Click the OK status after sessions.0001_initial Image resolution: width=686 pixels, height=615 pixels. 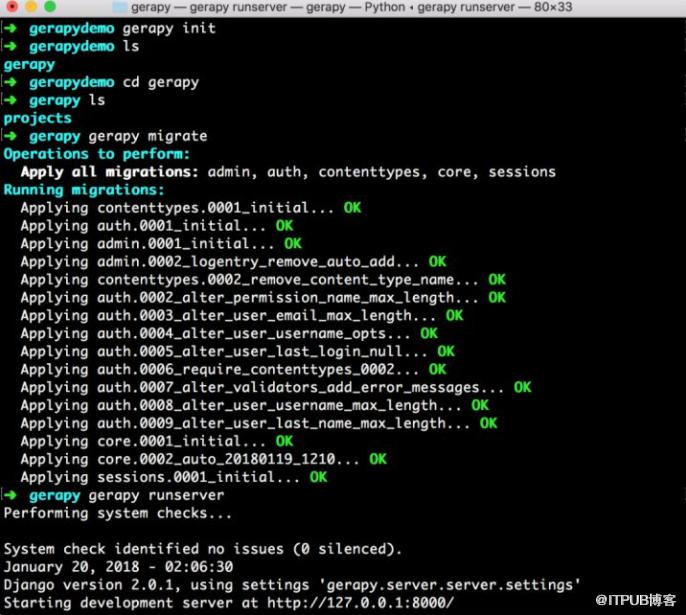pos(318,477)
